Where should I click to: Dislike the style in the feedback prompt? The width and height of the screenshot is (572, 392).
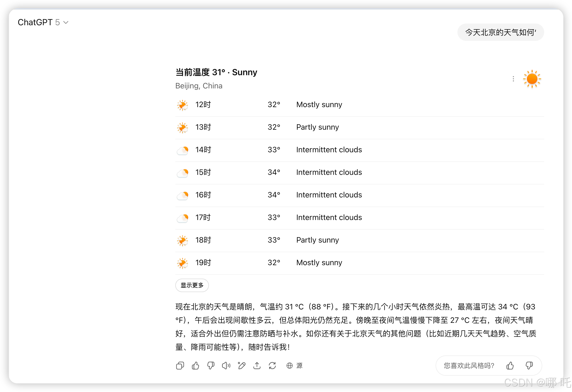[529, 366]
